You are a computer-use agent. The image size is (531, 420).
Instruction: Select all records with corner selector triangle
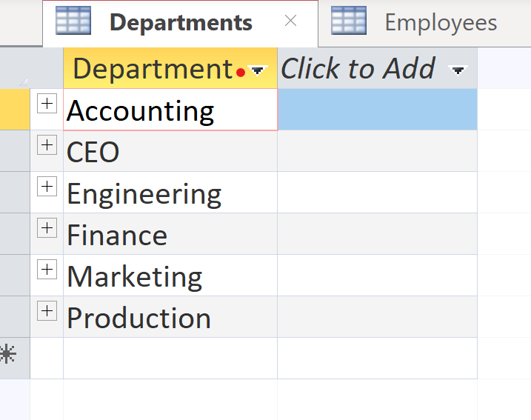click(x=24, y=81)
